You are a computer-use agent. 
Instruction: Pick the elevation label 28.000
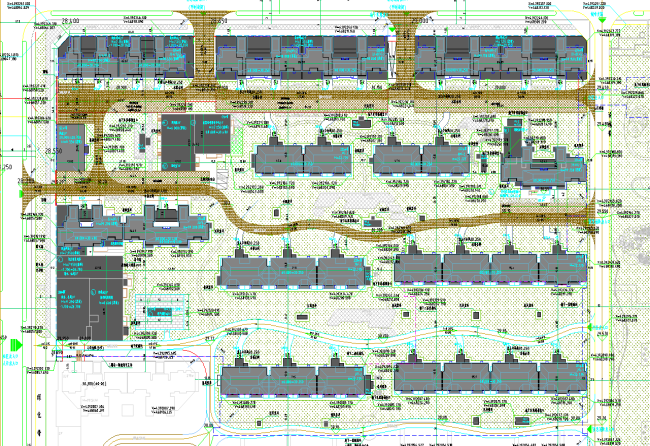pos(420,20)
